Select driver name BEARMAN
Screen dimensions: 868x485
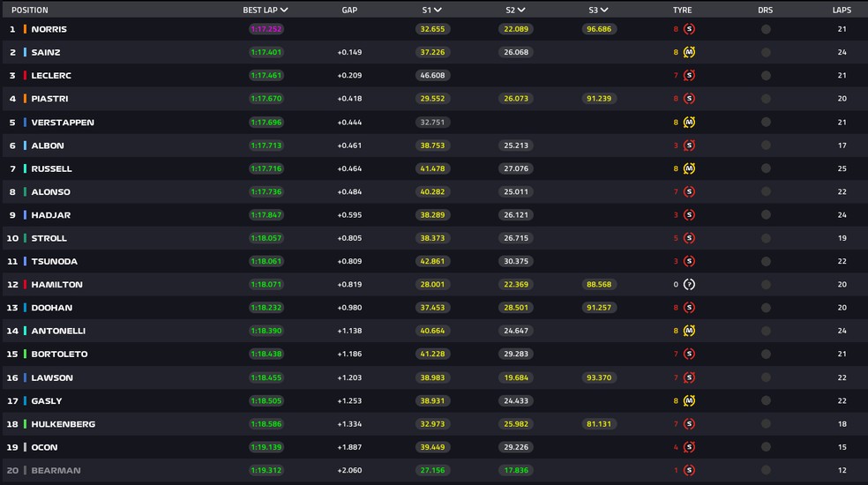(56, 470)
